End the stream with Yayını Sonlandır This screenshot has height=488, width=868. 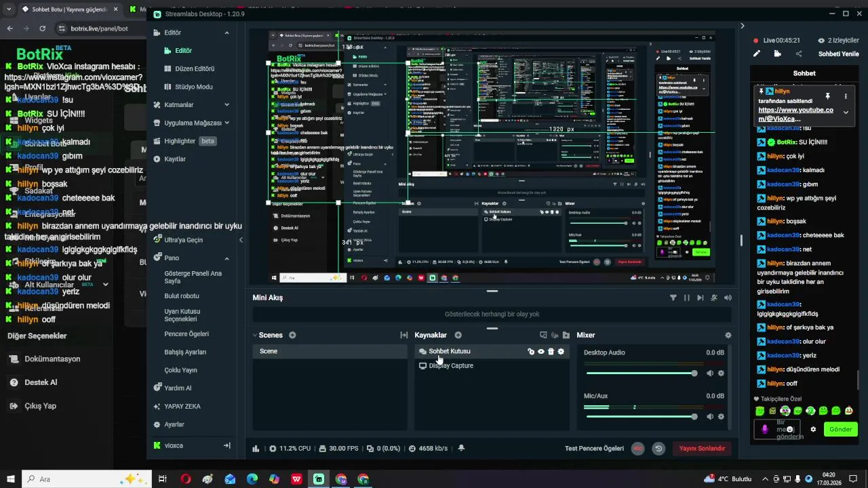pos(702,448)
